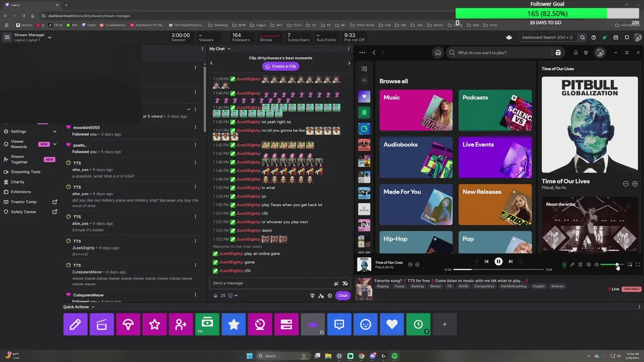Toggle Emote-Only Chat smiley quick action
Screen dimensions: 644x362
click(x=365, y=324)
